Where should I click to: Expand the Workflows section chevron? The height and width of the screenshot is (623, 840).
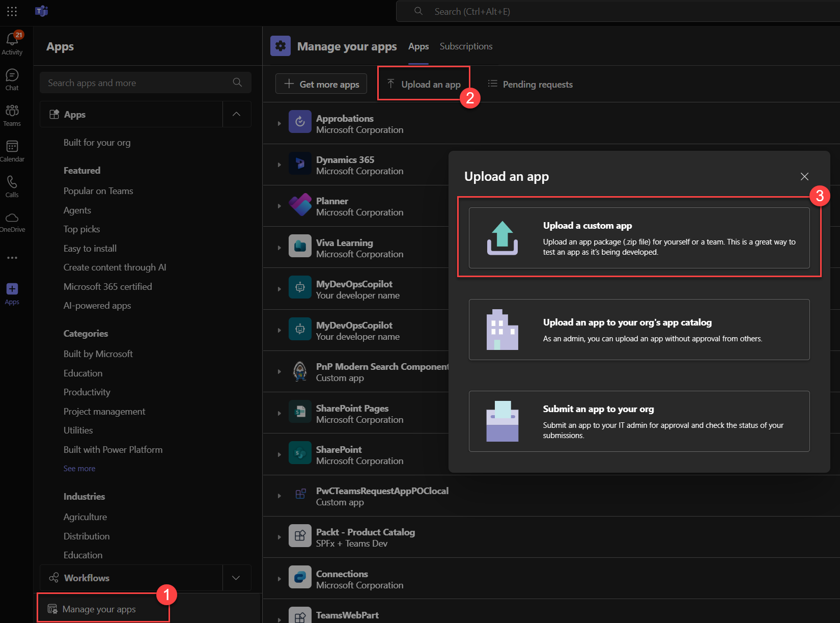pyautogui.click(x=236, y=578)
